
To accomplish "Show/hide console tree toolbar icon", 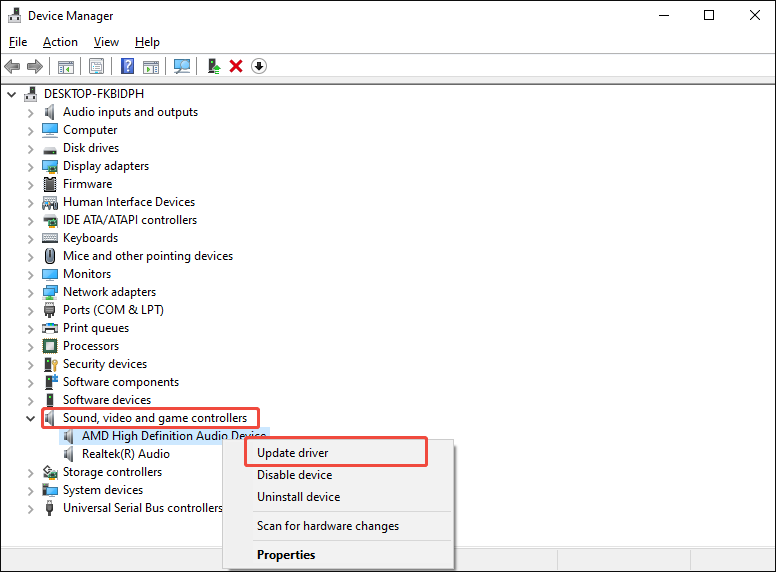I will [x=66, y=66].
